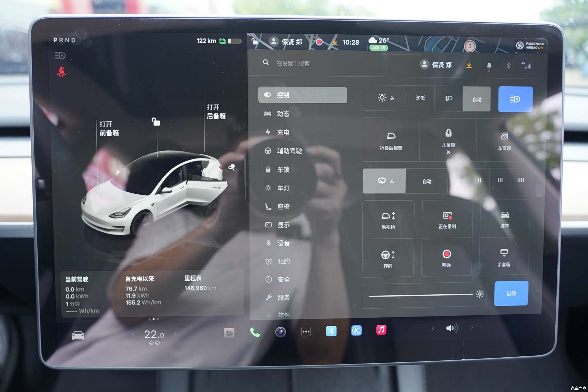Tap the 22.0 temperature display
This screenshot has height=392, width=588.
[x=154, y=335]
